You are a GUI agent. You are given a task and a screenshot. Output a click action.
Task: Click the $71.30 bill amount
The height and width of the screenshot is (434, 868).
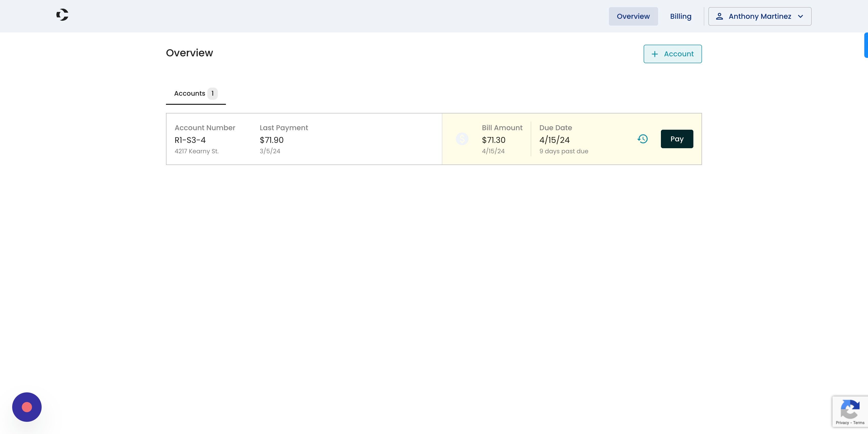click(494, 140)
